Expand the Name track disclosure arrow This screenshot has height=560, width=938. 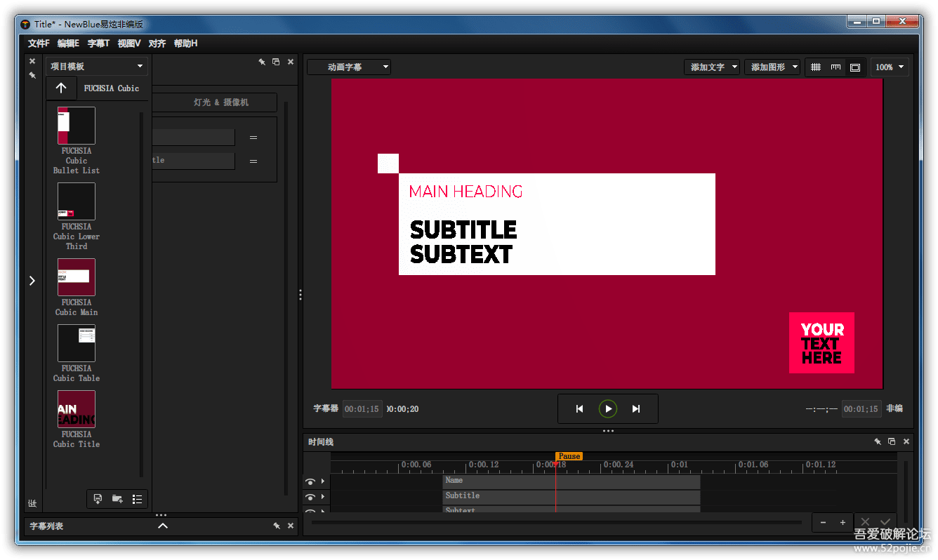pos(323,481)
